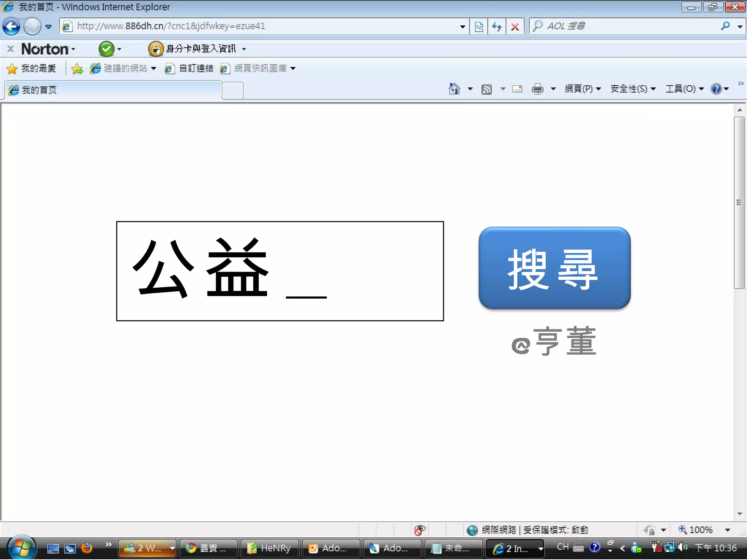
Task: Expand the address bar history dropdown
Action: coord(462,27)
